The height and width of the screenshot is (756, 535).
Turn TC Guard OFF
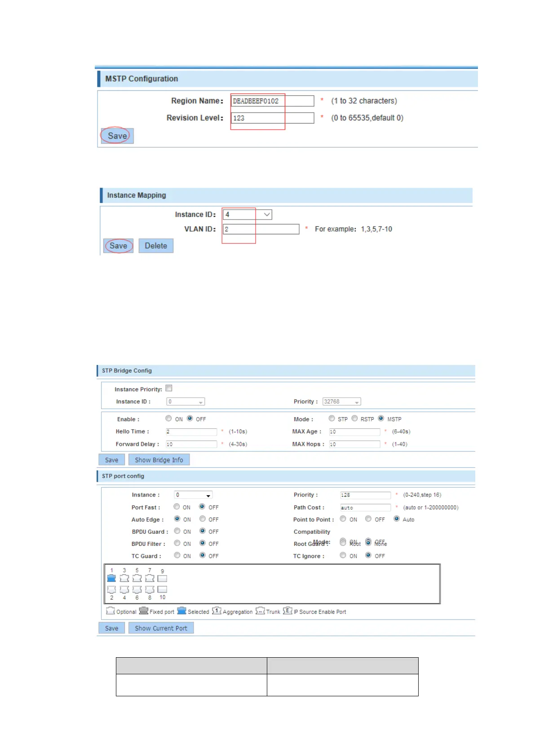203,555
